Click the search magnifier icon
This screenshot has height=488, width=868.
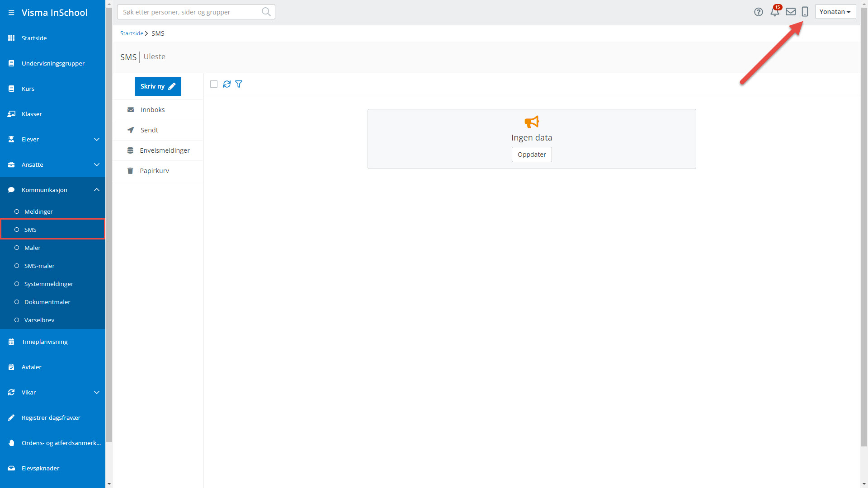(x=266, y=12)
